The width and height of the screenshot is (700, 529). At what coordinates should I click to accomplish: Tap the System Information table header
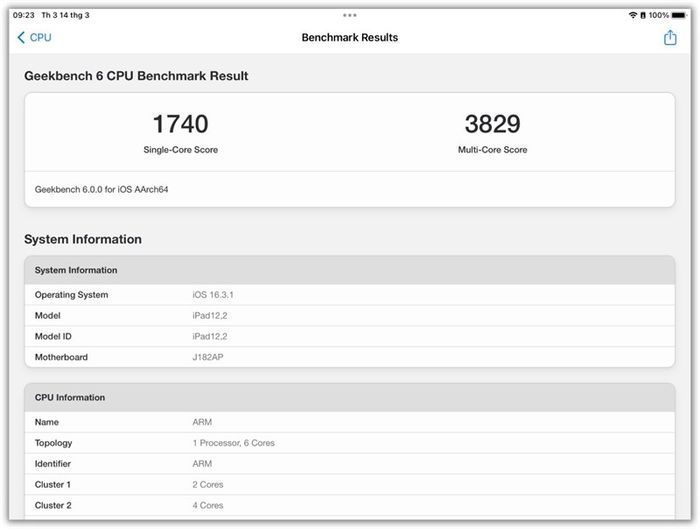coord(350,270)
